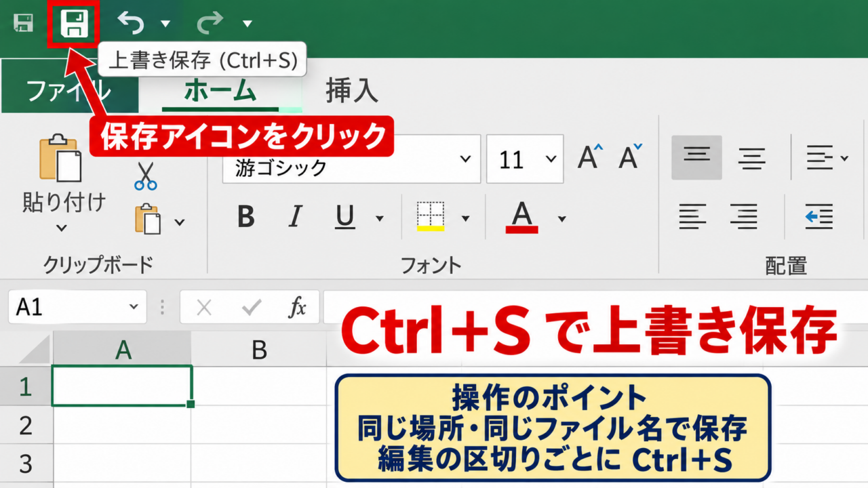Open the Name Box dropdown chevron
Viewport: 868px width, 488px height.
133,307
